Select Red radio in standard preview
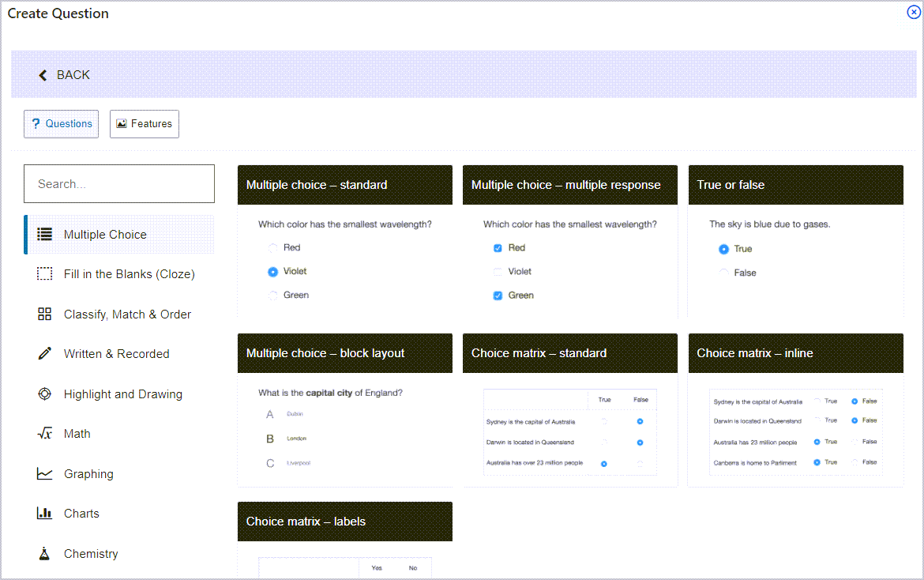 [272, 248]
